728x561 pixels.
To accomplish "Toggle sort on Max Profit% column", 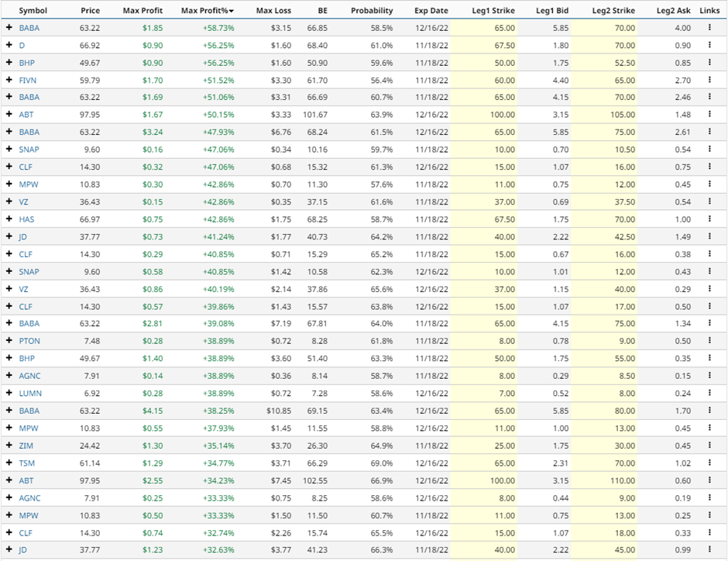I will [208, 10].
